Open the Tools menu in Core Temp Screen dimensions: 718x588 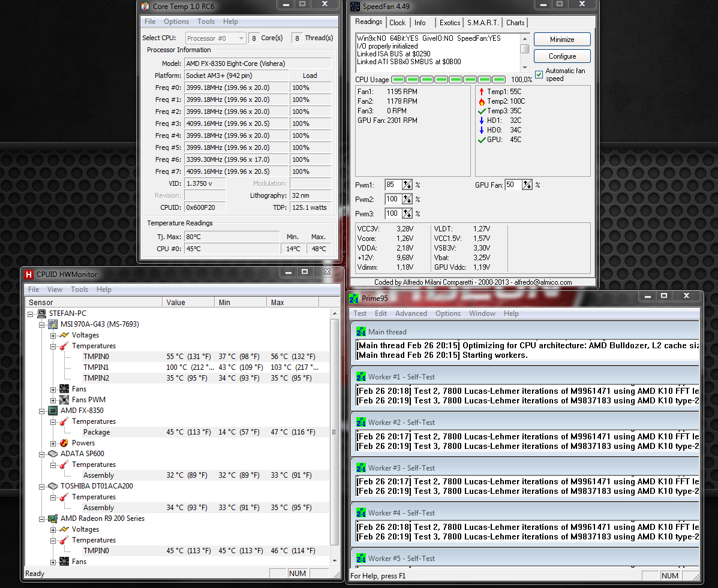pyautogui.click(x=206, y=22)
